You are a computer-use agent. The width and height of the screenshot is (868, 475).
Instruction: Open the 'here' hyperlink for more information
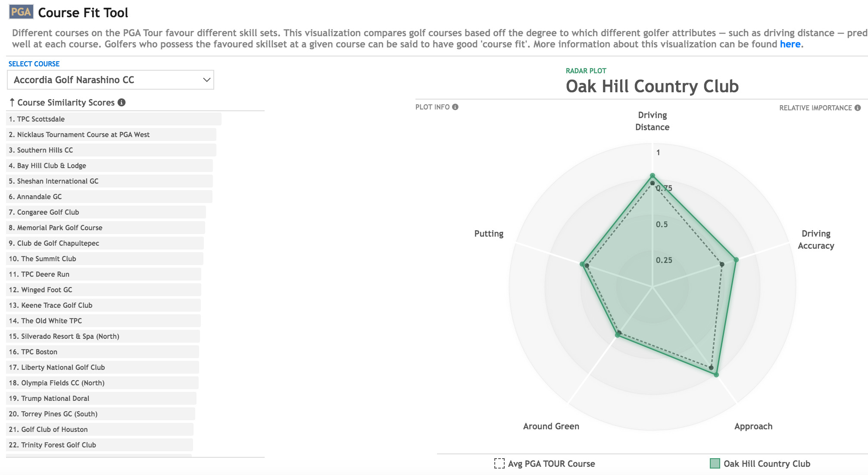click(790, 44)
